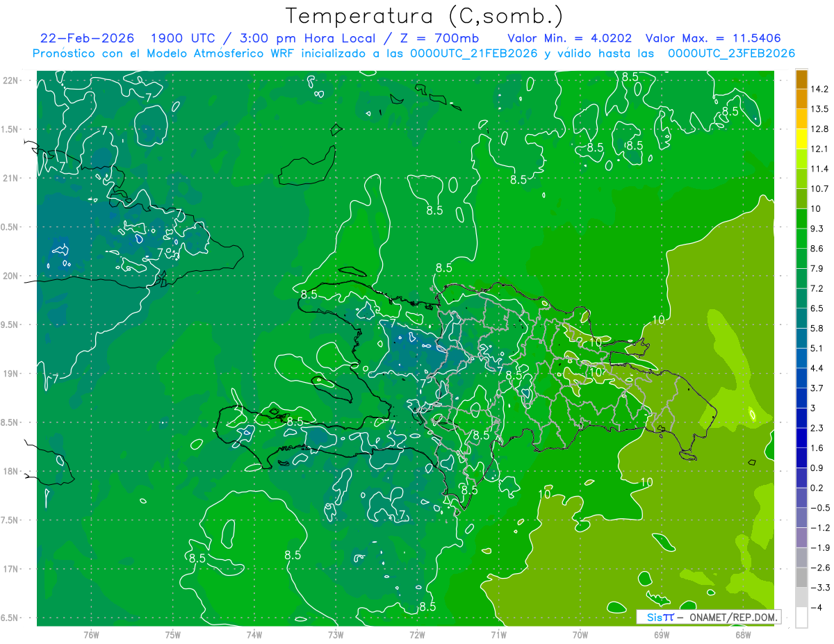The width and height of the screenshot is (834, 644).
Task: Click the "70W" longitude axis label
Action: click(580, 635)
